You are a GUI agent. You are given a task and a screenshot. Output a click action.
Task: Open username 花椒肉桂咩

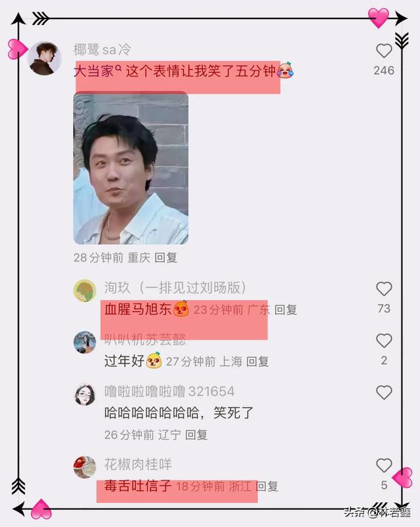point(138,465)
